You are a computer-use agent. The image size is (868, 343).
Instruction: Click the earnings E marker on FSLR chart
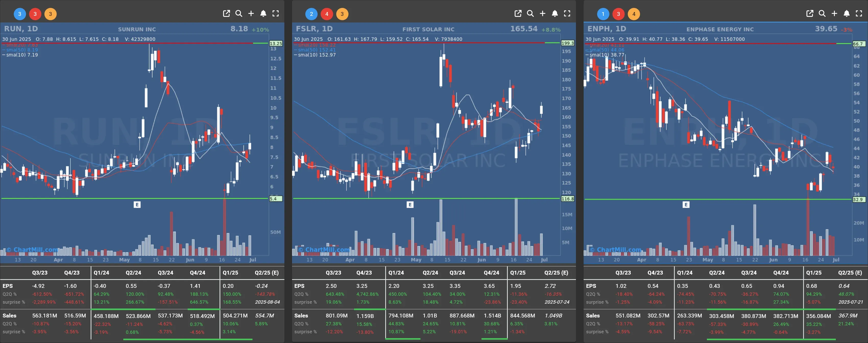tap(410, 205)
